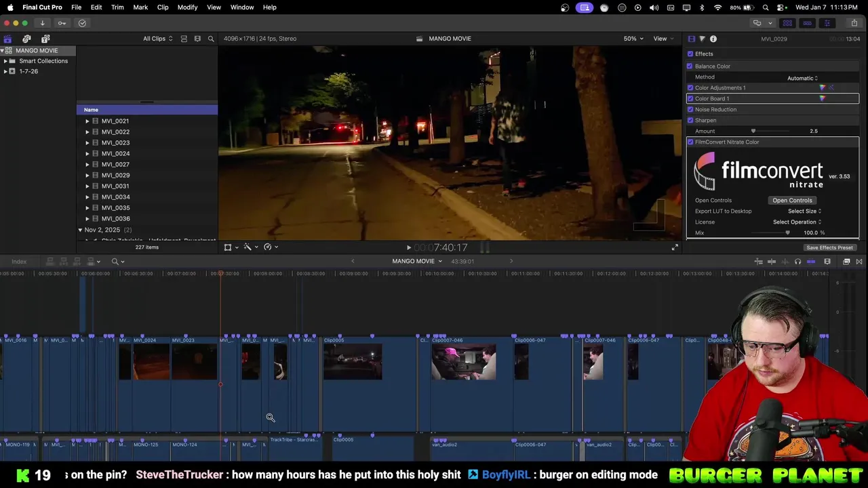The height and width of the screenshot is (488, 868).
Task: Toggle viewer full-screen playback arrows
Action: pyautogui.click(x=675, y=247)
